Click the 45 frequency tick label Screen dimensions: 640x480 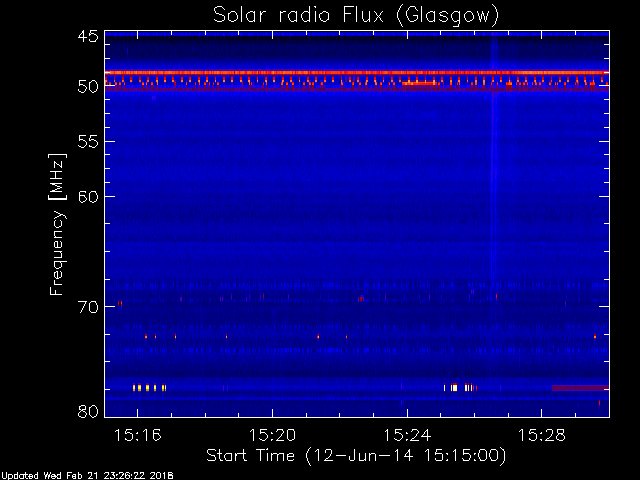88,37
